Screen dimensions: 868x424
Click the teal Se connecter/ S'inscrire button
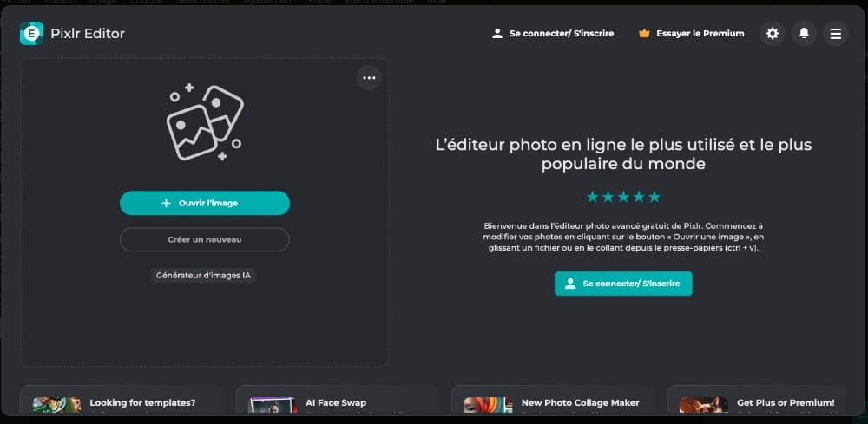click(x=623, y=284)
